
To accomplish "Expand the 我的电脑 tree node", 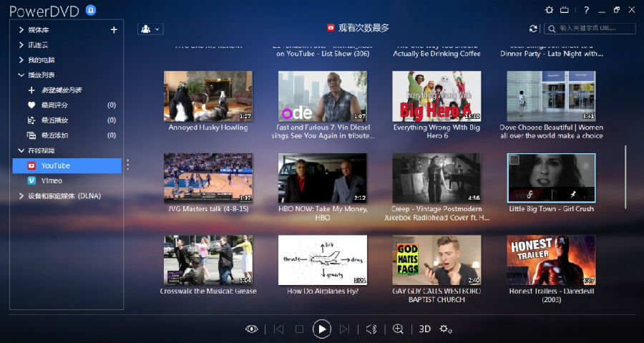I will [x=21, y=60].
